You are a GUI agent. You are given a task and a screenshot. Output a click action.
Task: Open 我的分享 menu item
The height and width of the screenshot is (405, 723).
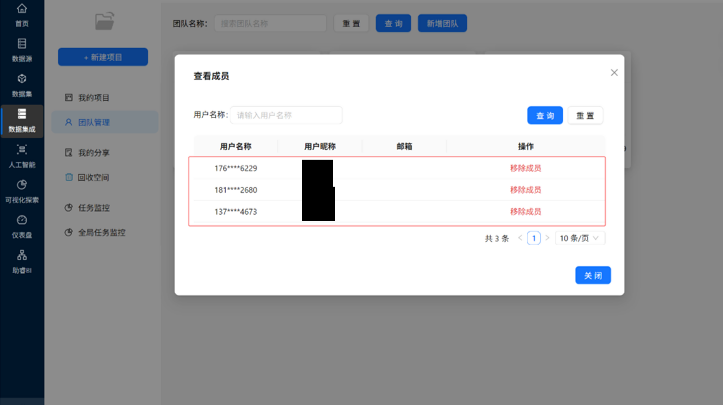(x=105, y=152)
